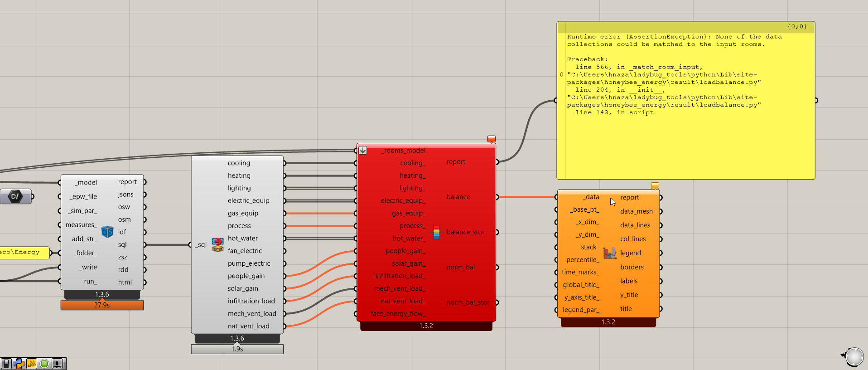
Task: Click the down-arrow icon beside _rooms_model
Action: (363, 150)
